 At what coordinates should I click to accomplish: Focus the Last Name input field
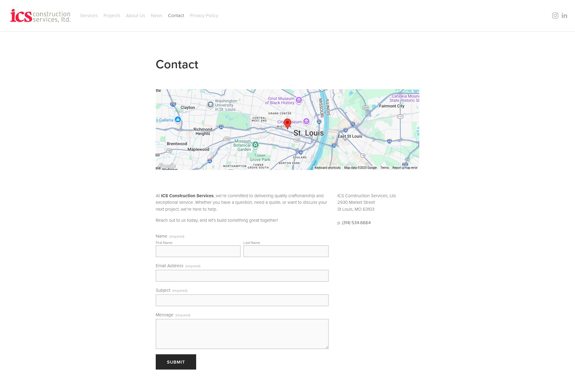pos(286,251)
